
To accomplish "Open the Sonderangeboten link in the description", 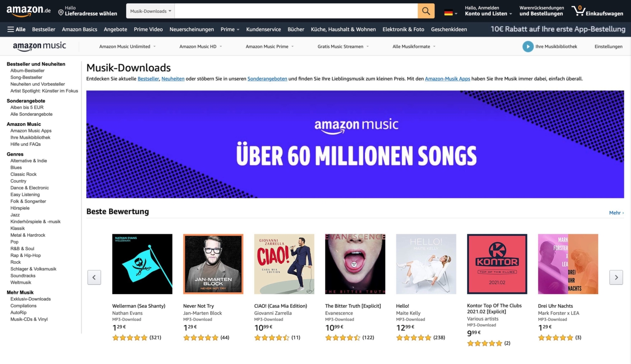I will 267,78.
